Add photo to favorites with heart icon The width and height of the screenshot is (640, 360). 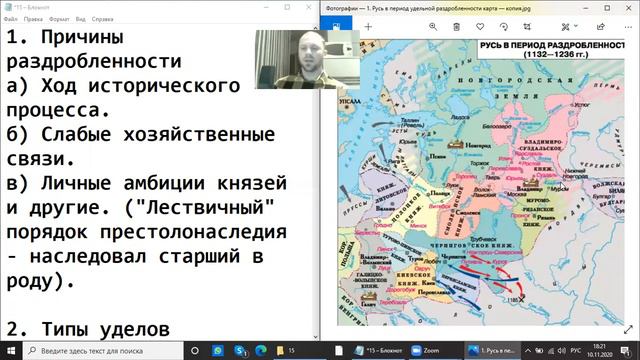480,27
